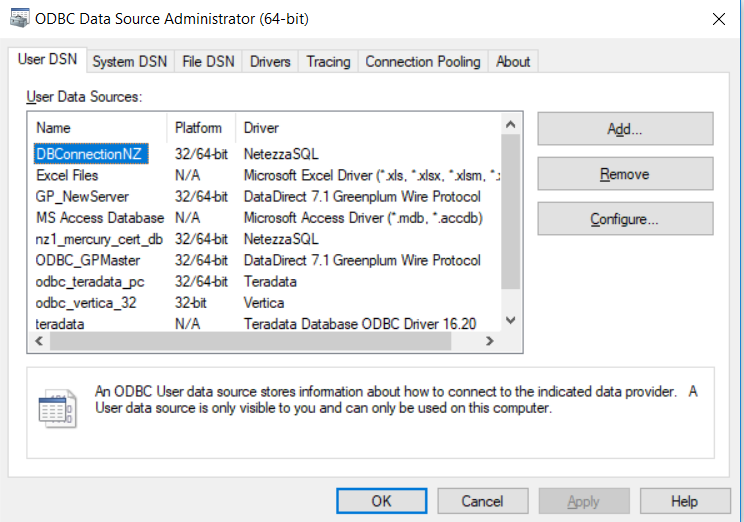
Task: Click the horizontal scrollbar thumb
Action: (x=251, y=341)
